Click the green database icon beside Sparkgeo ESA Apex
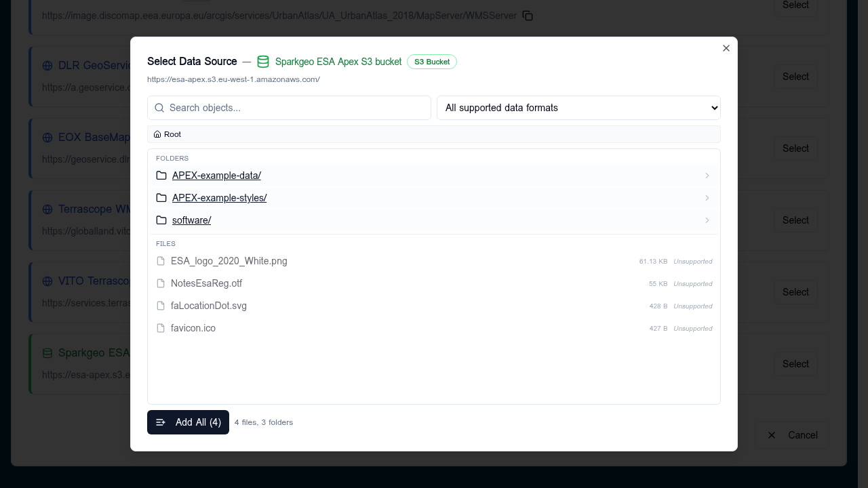This screenshot has height=488, width=868. coord(263,62)
